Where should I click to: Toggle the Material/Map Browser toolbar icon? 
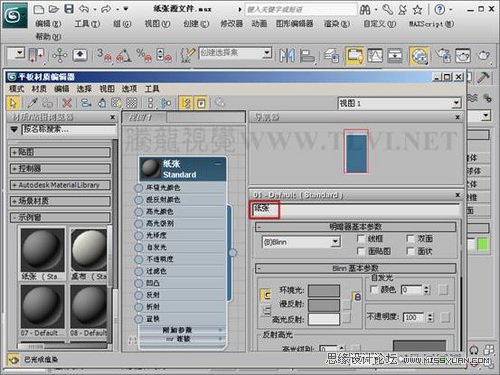[x=187, y=103]
